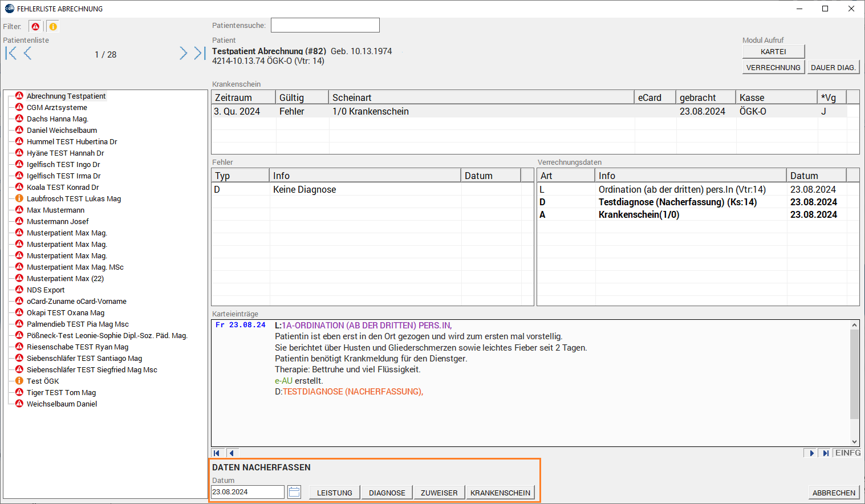Select patient Laubfrosch TEST Lukas Mag
Image resolution: width=865 pixels, height=504 pixels.
[74, 198]
